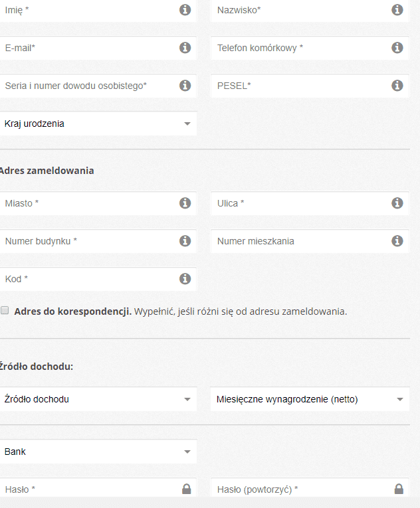Select the Bank dropdown
This screenshot has height=508, width=420.
point(98,452)
